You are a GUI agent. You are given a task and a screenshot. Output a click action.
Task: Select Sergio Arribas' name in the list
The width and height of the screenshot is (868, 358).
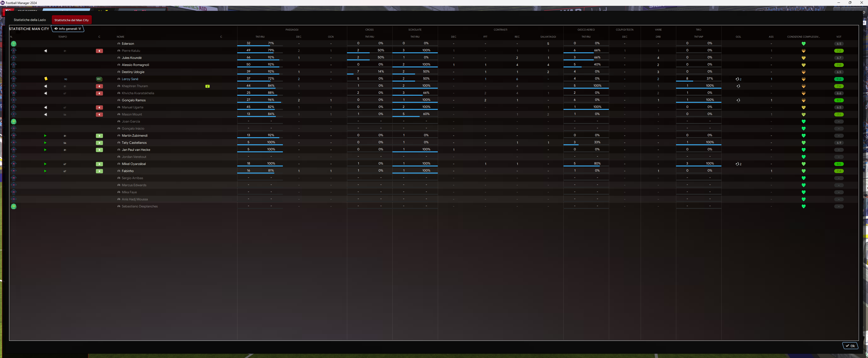[132, 178]
